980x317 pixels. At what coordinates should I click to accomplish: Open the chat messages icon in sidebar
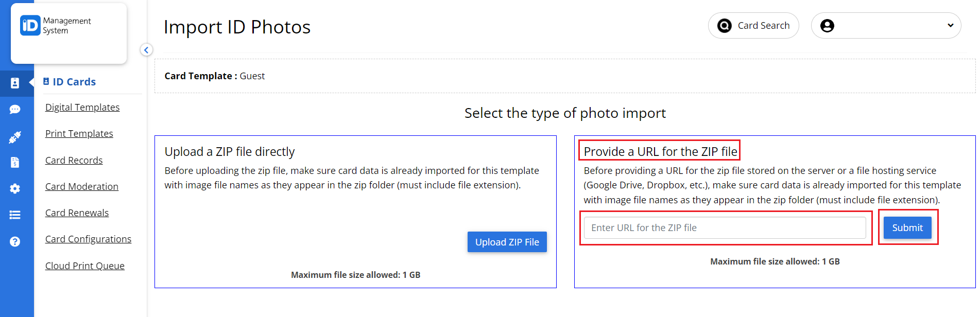pos(16,110)
